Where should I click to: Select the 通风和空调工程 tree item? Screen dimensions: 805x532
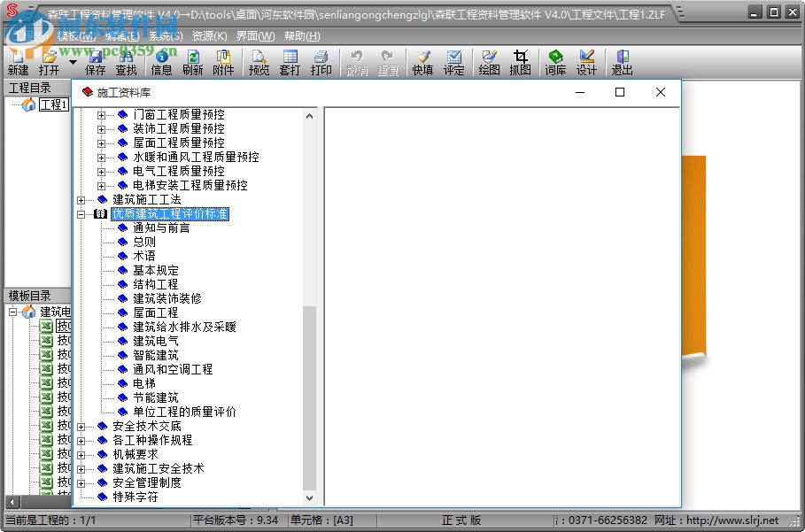[x=173, y=369]
